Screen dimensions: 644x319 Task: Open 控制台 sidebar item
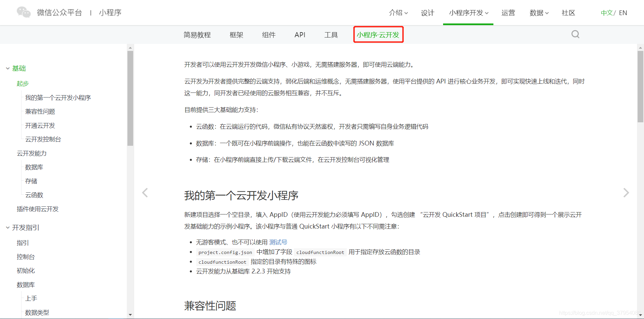tap(25, 257)
